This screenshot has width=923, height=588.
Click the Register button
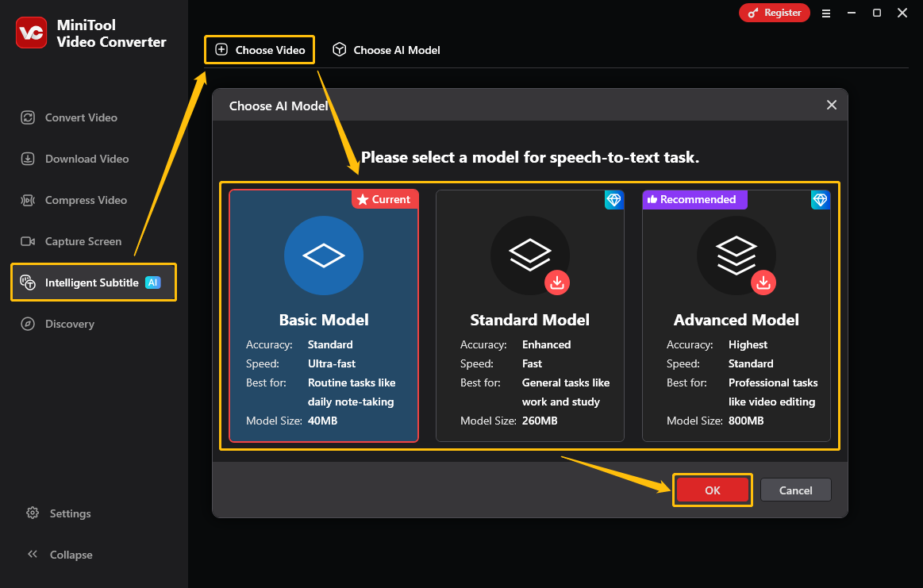pos(775,13)
